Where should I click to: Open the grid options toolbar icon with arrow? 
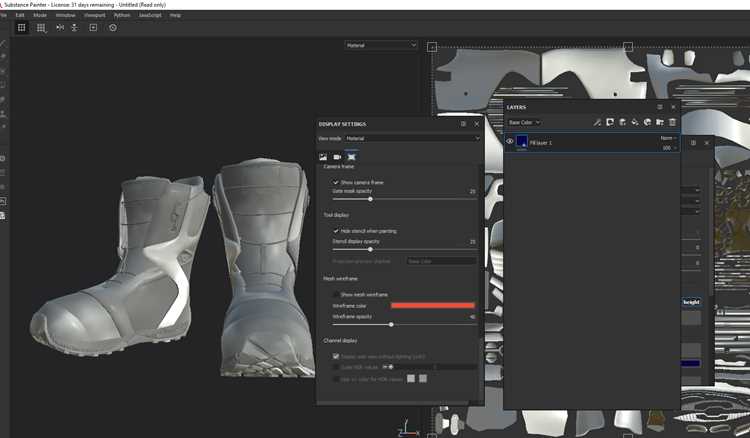(x=41, y=28)
